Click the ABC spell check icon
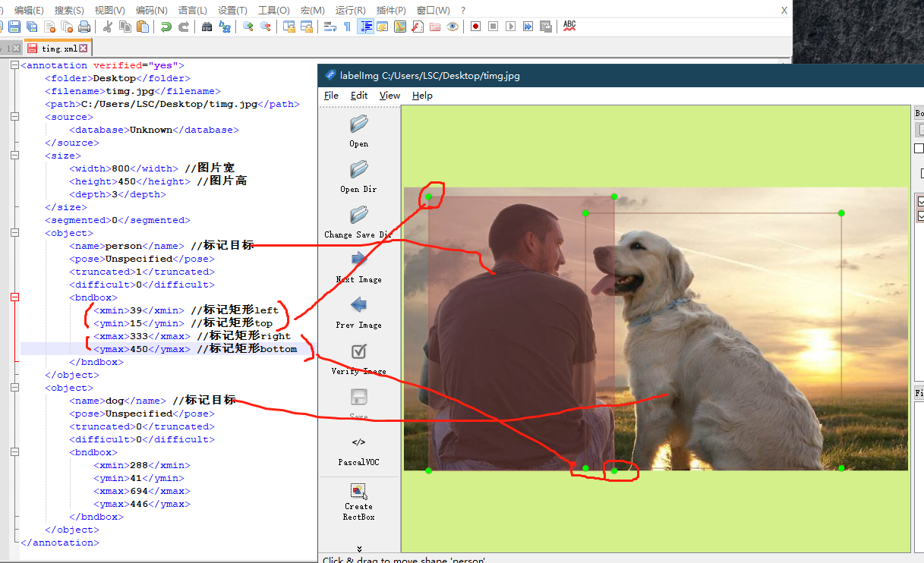 click(x=569, y=27)
